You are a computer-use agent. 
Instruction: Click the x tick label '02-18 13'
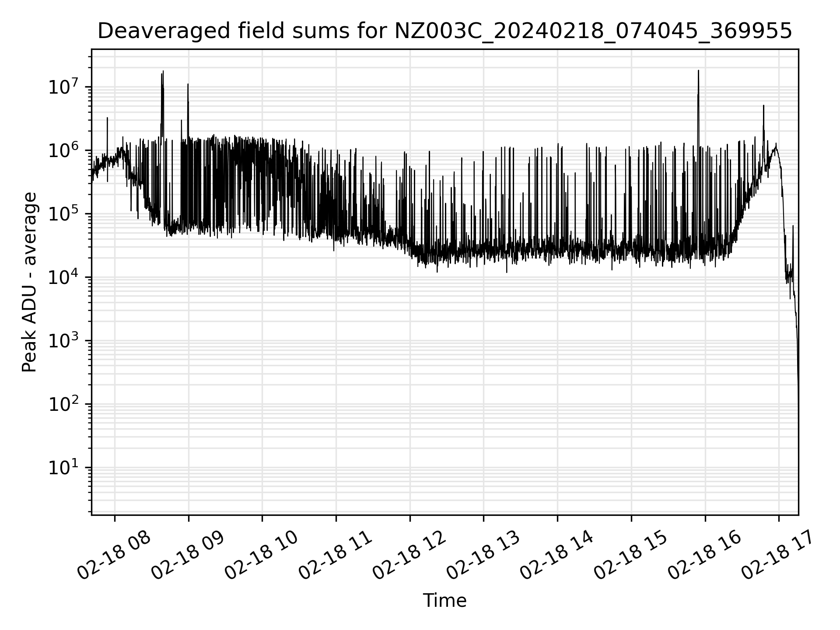[x=483, y=556]
